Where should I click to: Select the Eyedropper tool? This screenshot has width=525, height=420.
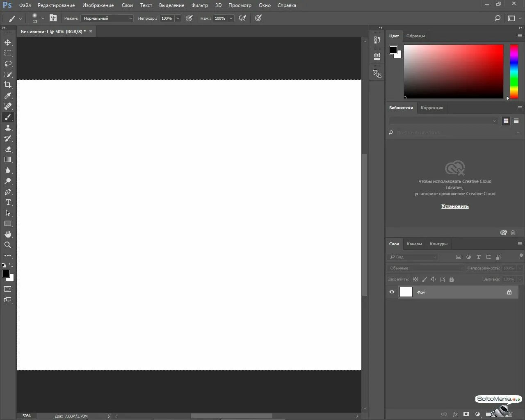tap(8, 96)
